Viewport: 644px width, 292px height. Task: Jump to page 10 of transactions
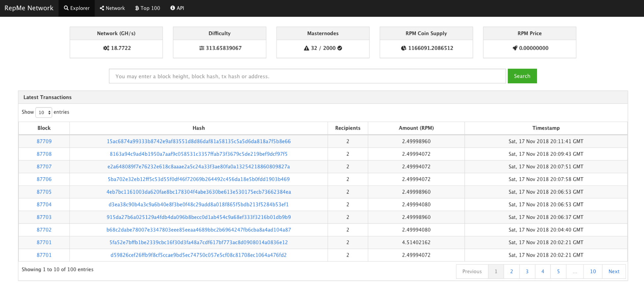pyautogui.click(x=593, y=271)
